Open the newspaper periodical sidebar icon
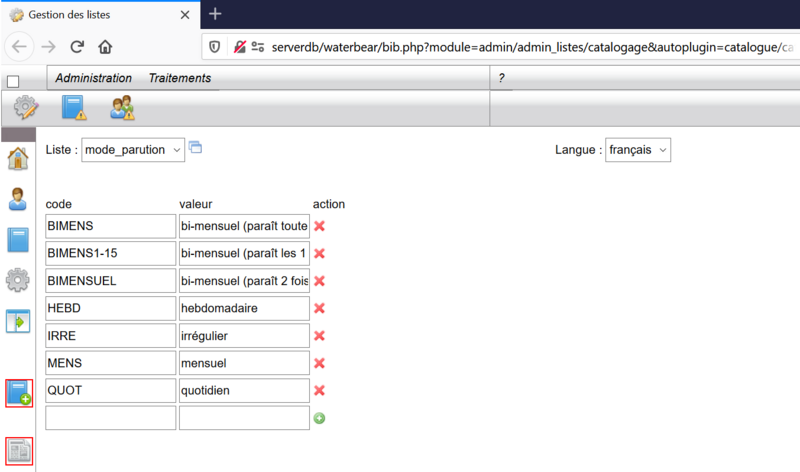800x472 pixels. [19, 451]
